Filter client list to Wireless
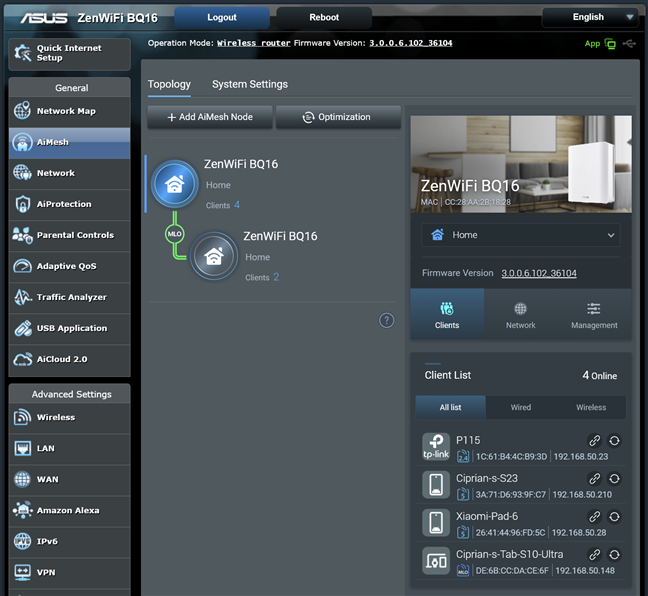The image size is (648, 596). (x=591, y=408)
